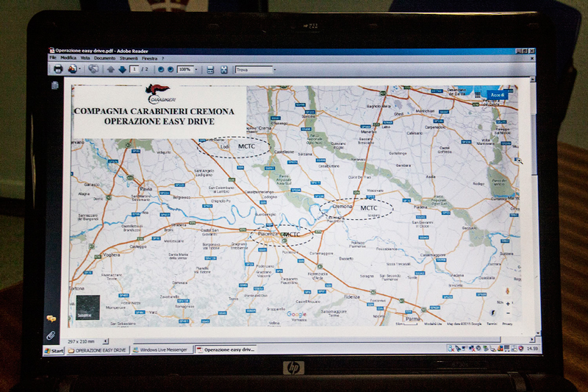
Task: Click the Google logo on the map
Action: 297,314
